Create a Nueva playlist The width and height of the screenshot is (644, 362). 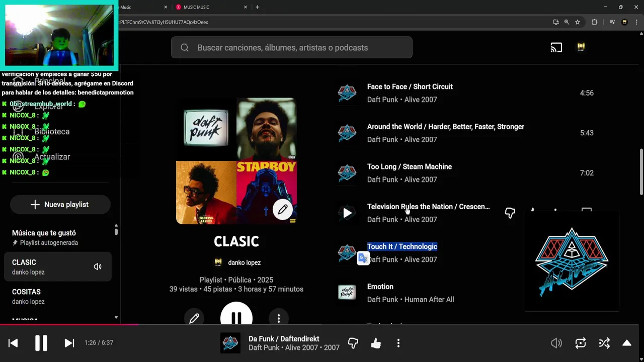(x=60, y=205)
